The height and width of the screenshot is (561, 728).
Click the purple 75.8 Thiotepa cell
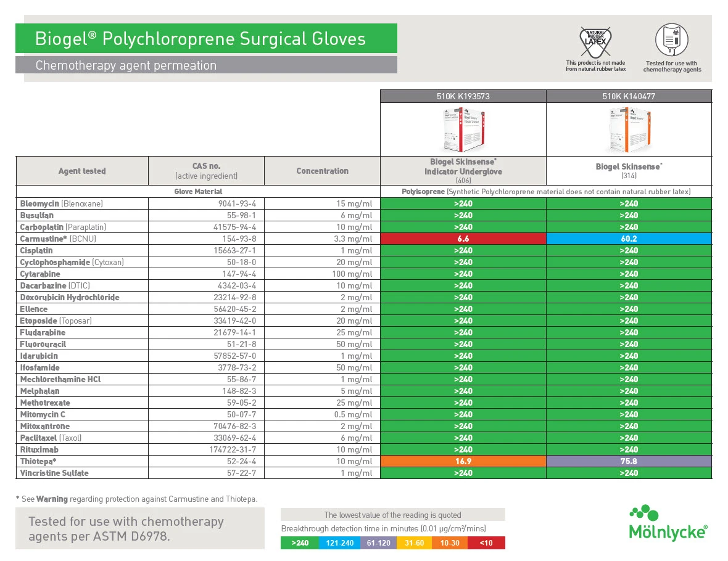tap(629, 461)
